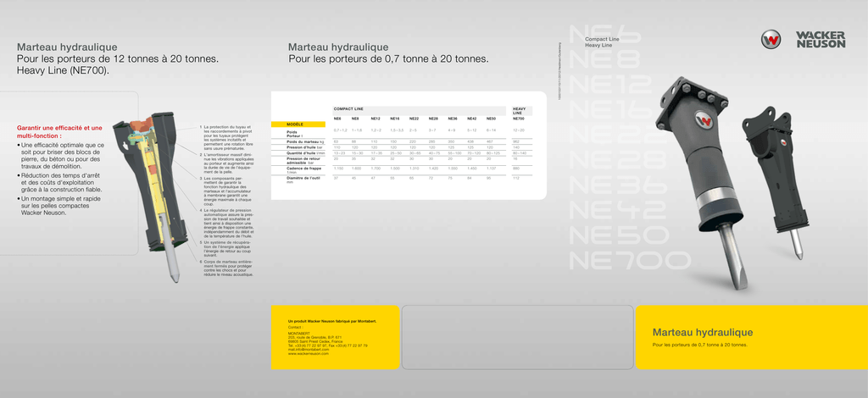Click 'Un produit Wacker Neuson fabriqué par Montabert.'

point(332,321)
